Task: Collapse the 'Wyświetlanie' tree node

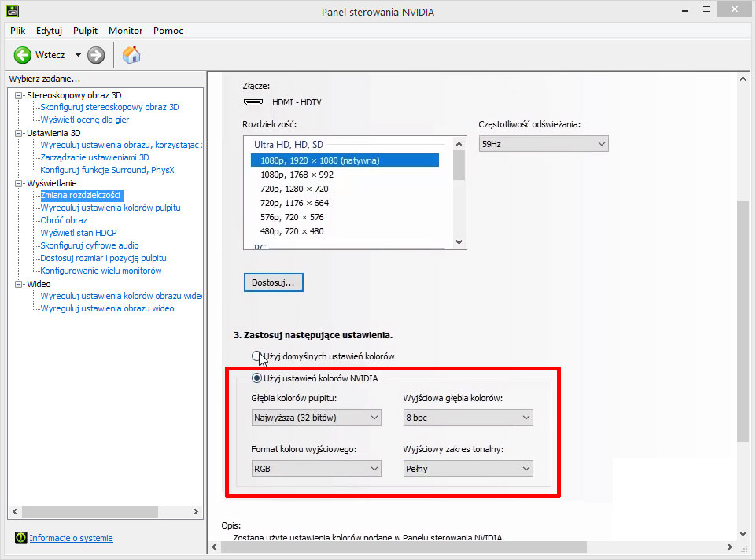Action: [18, 183]
